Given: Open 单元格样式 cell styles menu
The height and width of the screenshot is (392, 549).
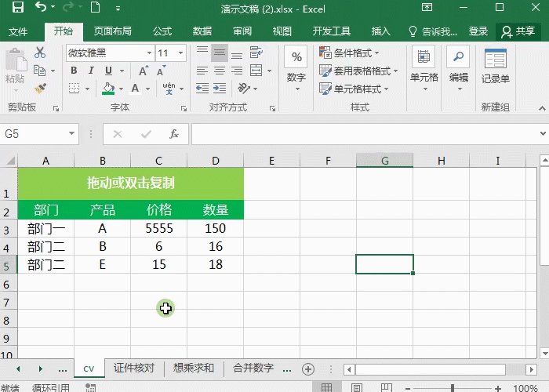Looking at the screenshot, I should [x=354, y=89].
